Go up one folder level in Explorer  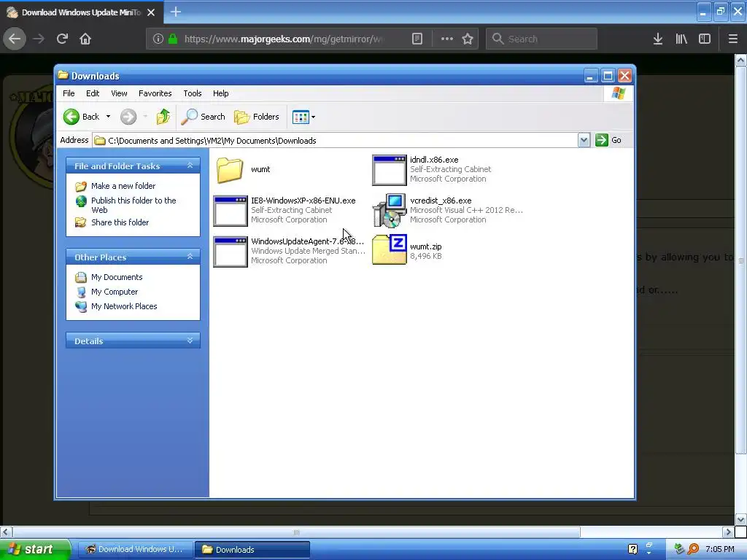(163, 117)
